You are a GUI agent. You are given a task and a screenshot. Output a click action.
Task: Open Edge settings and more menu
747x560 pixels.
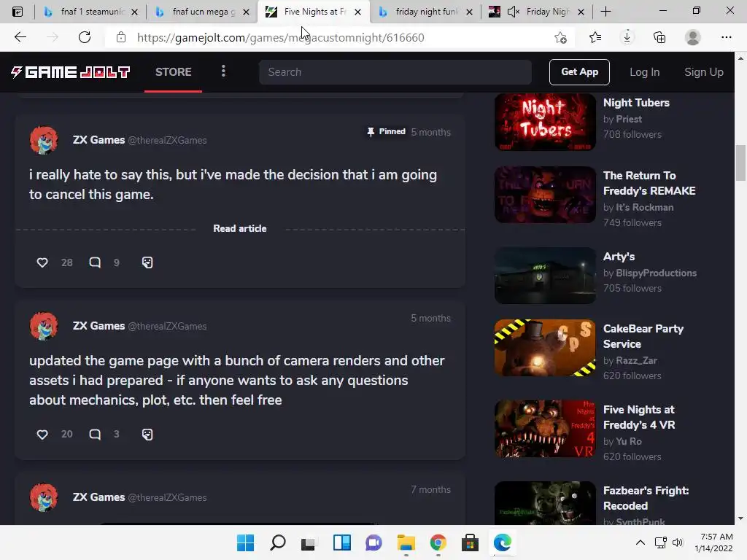click(726, 37)
